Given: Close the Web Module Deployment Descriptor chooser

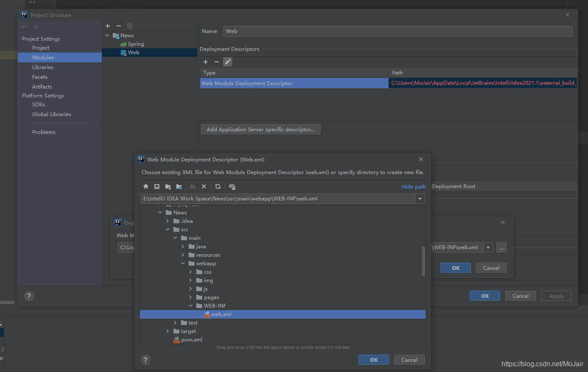Looking at the screenshot, I should pos(421,159).
